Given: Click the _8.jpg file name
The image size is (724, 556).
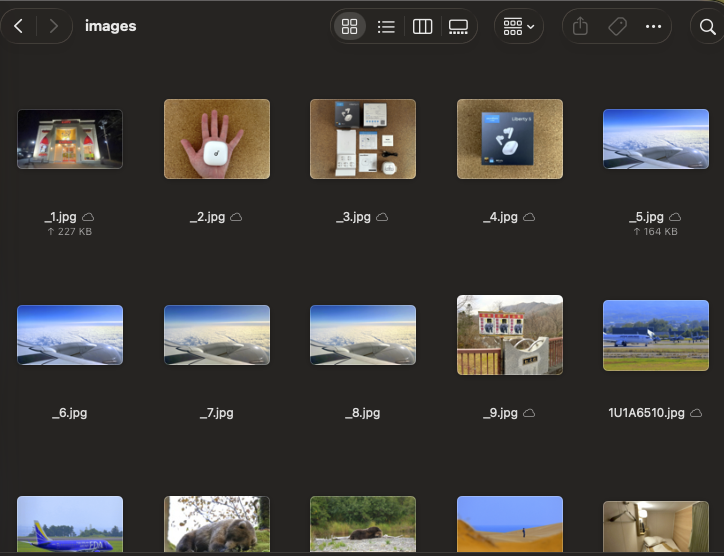Looking at the screenshot, I should (x=363, y=412).
